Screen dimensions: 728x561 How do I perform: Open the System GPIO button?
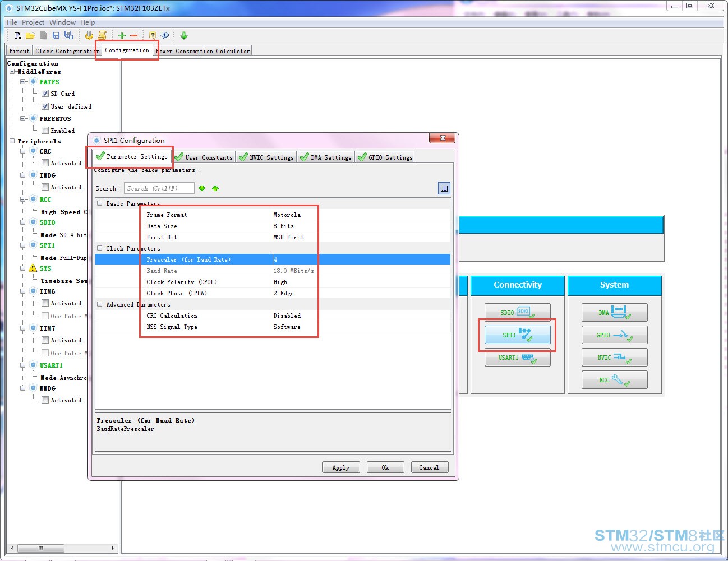(614, 335)
